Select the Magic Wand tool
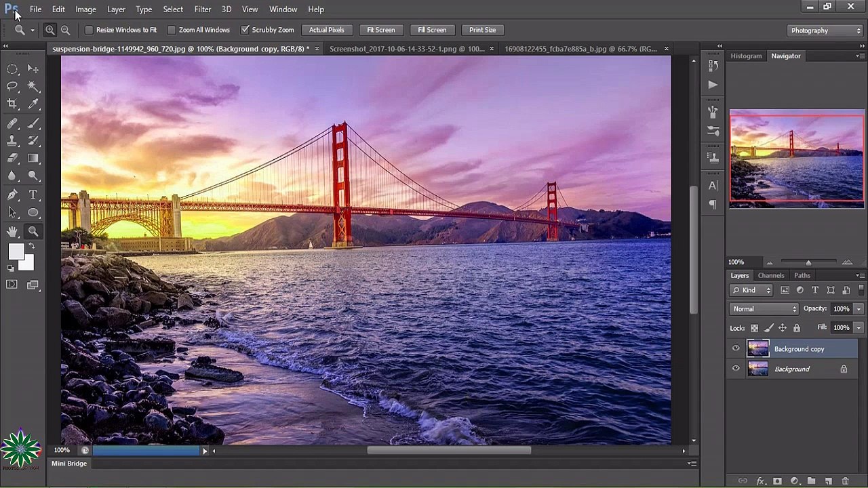This screenshot has height=488, width=868. (33, 86)
